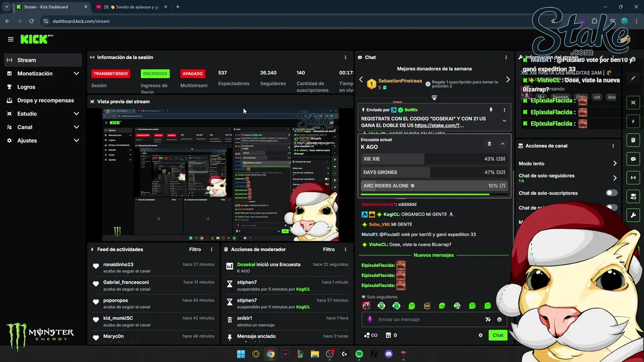Collapse the top donors banner handle
Viewport: 644px width, 362px height.
[434, 98]
